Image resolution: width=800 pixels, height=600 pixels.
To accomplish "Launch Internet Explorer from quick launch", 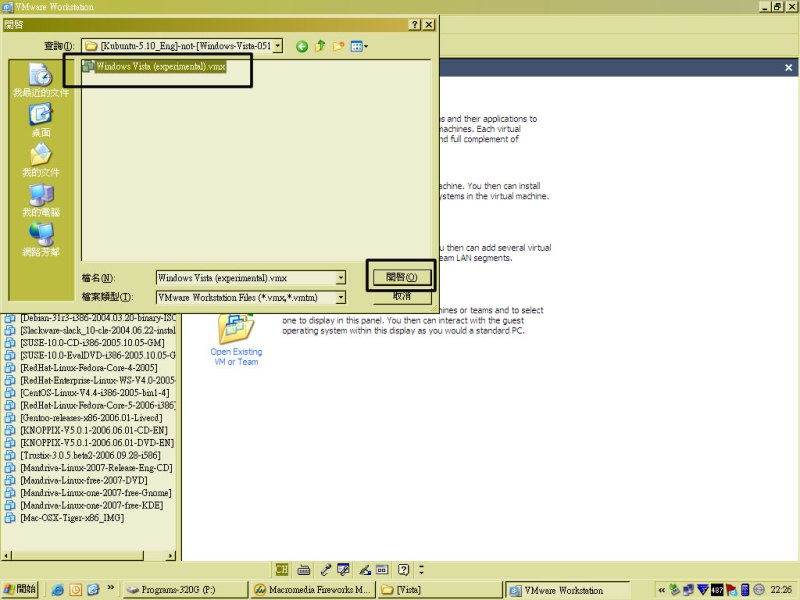I will coord(58,590).
